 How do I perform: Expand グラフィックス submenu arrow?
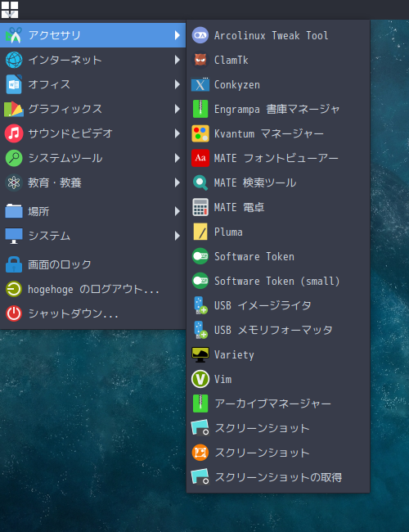[x=177, y=109]
